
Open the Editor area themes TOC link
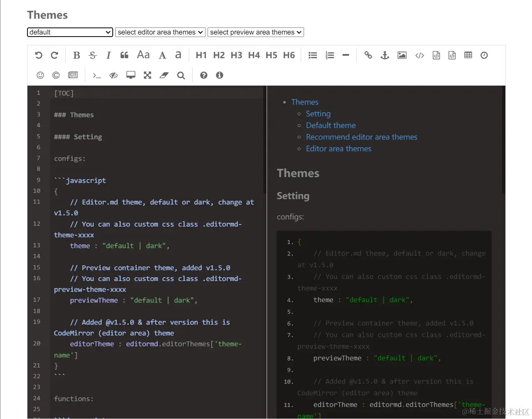pyautogui.click(x=339, y=149)
